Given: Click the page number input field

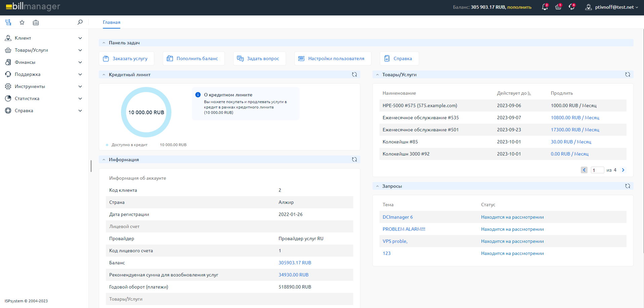Looking at the screenshot, I should point(597,170).
